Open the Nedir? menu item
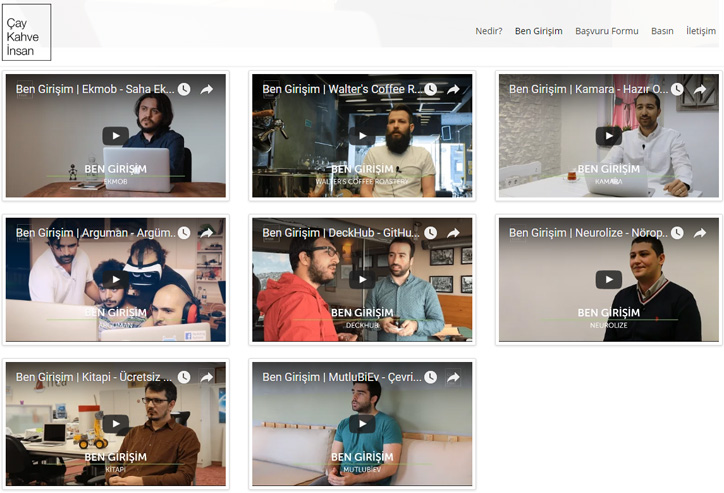Image resolution: width=724 pixels, height=493 pixels. (x=489, y=31)
